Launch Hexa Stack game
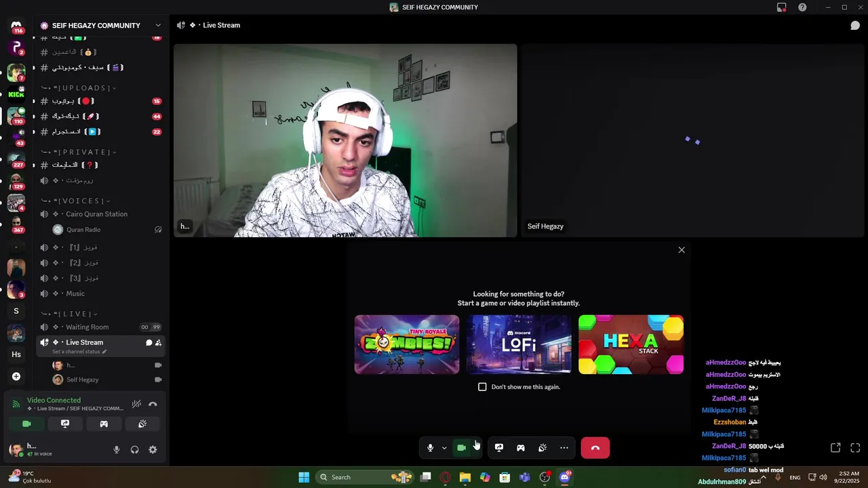 631,344
